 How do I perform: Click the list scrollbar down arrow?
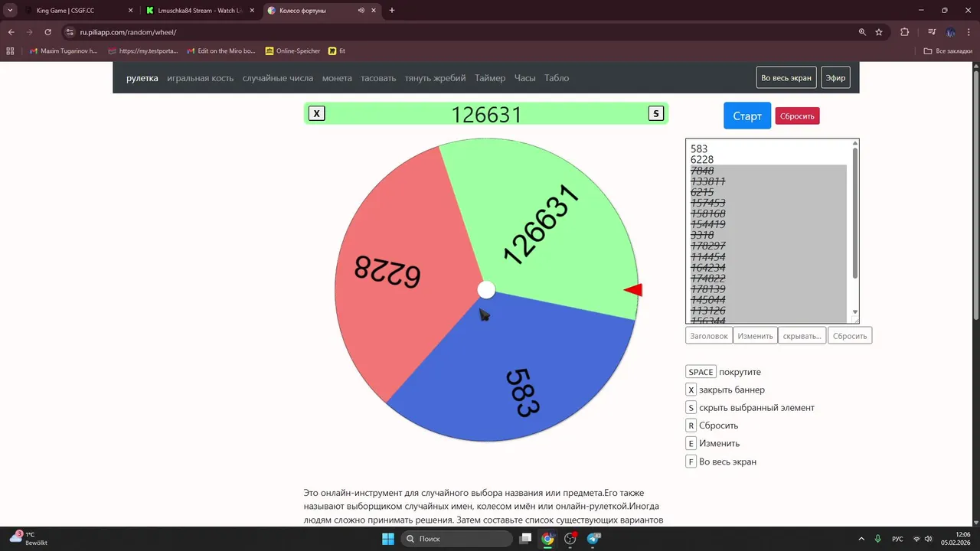tap(855, 312)
